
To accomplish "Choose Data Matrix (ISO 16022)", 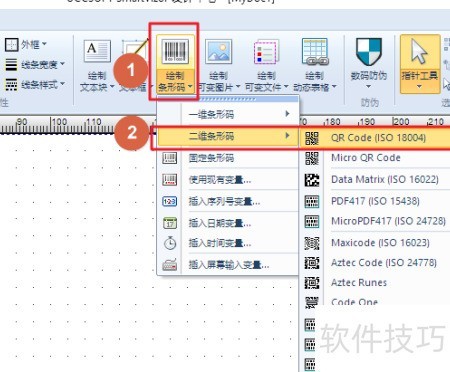I will pyautogui.click(x=375, y=179).
